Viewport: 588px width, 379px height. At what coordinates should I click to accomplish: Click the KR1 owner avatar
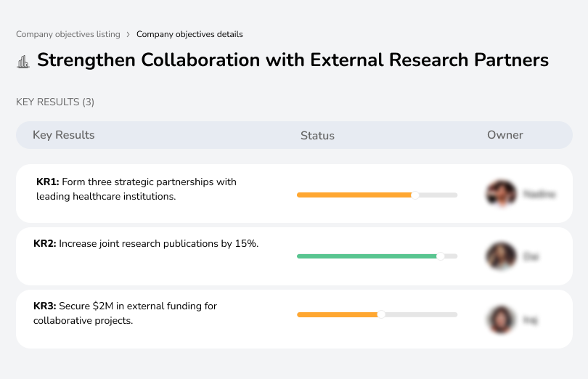(x=502, y=194)
